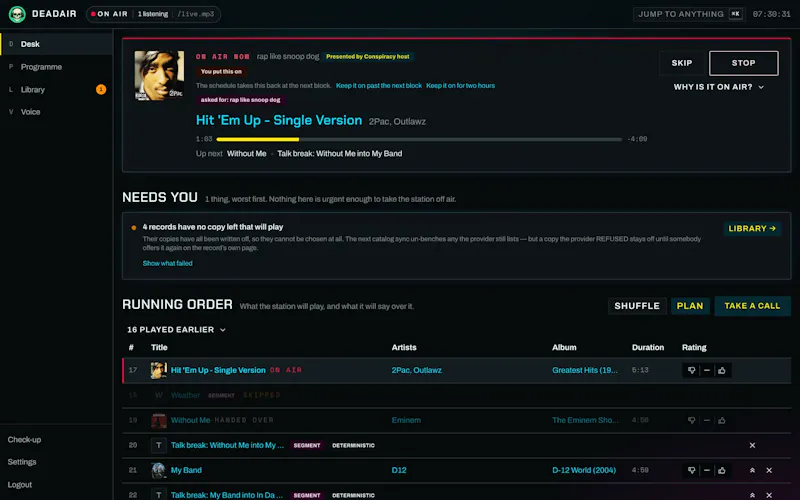This screenshot has width=800, height=500.
Task: Open the Library section in sidebar
Action: pyautogui.click(x=56, y=90)
